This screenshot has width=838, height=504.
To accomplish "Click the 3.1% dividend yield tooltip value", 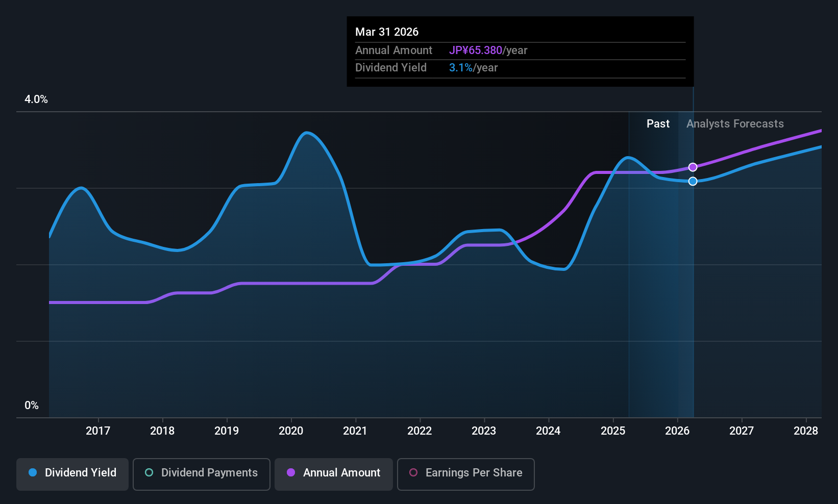I will point(461,68).
